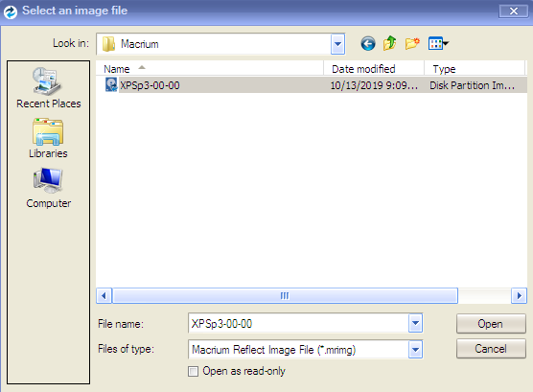
Task: Click the Open button
Action: click(x=491, y=324)
